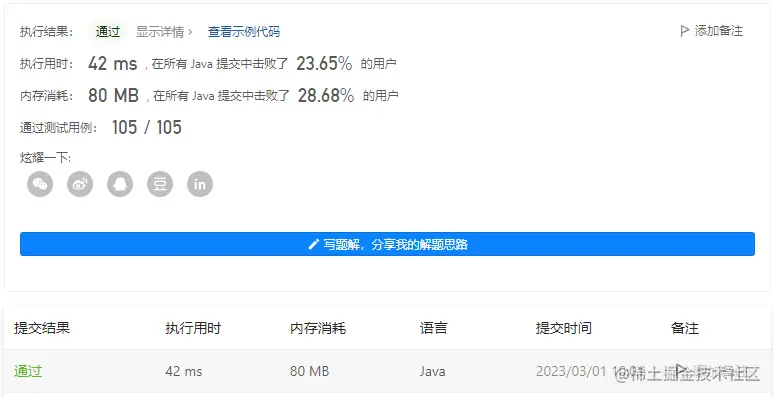Click the pencil icon on blue button
Screen dimensions: 774x397
coord(313,244)
